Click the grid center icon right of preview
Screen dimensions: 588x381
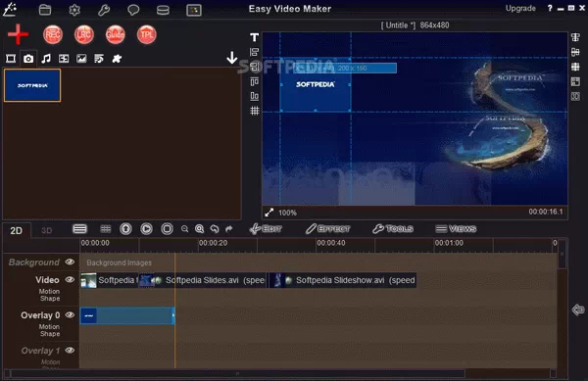tap(575, 67)
